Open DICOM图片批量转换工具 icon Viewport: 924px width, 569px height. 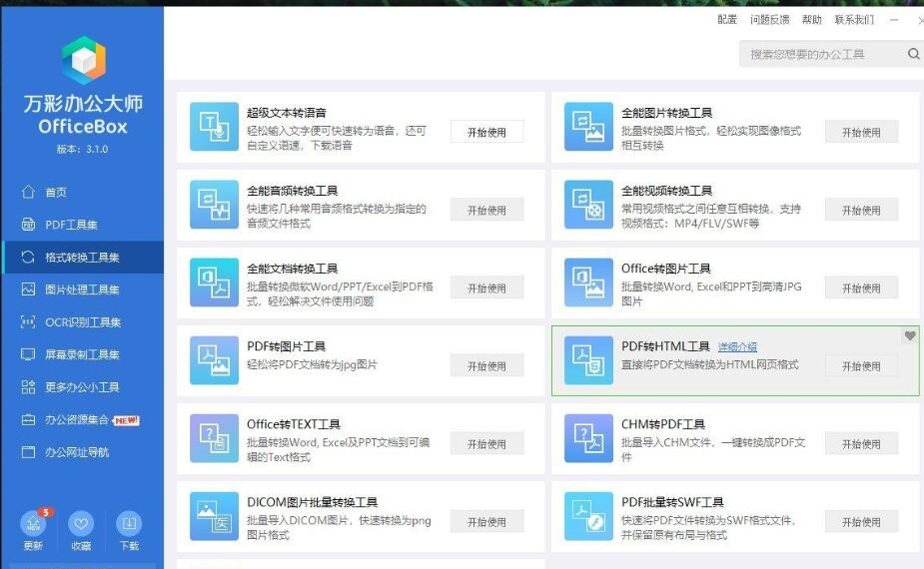click(214, 516)
